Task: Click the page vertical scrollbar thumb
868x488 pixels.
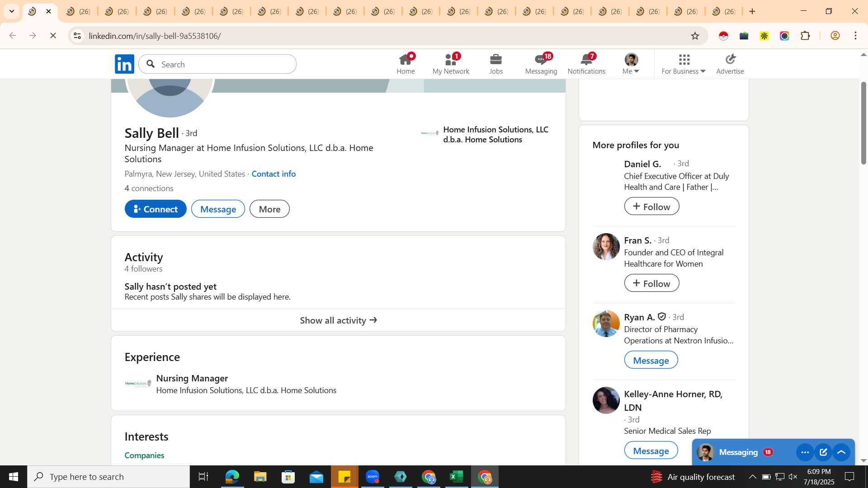Action: pyautogui.click(x=863, y=123)
